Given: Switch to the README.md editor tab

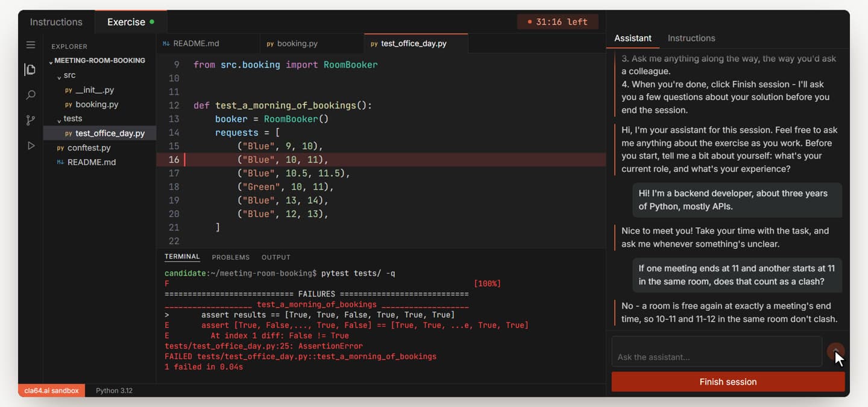Looking at the screenshot, I should (208, 43).
